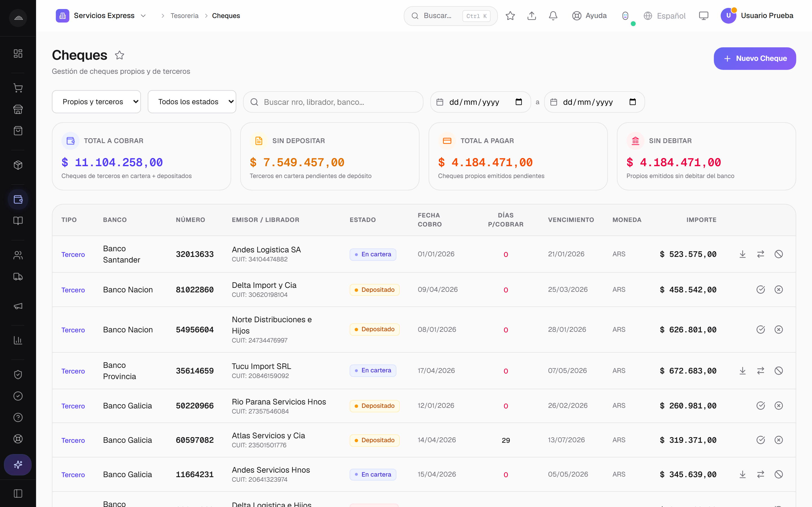Click the Buscar nro, librador, banco field
The height and width of the screenshot is (507, 812).
[333, 102]
